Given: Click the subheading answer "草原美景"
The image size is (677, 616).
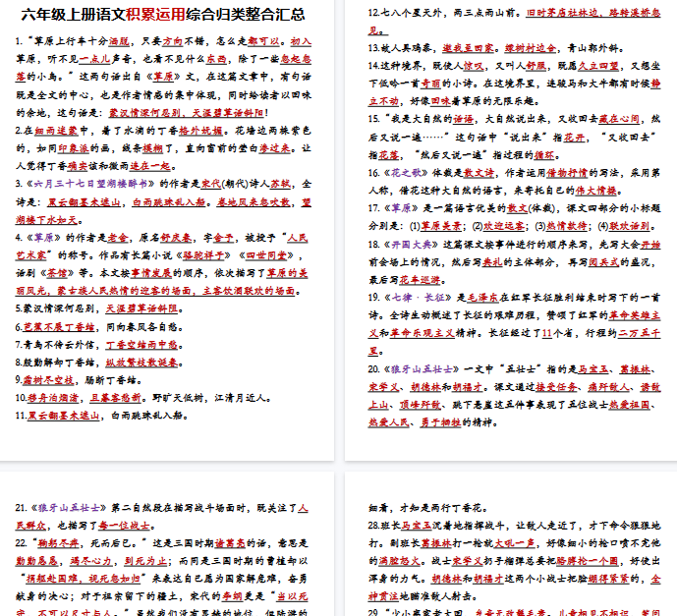Looking at the screenshot, I should click(x=442, y=226).
